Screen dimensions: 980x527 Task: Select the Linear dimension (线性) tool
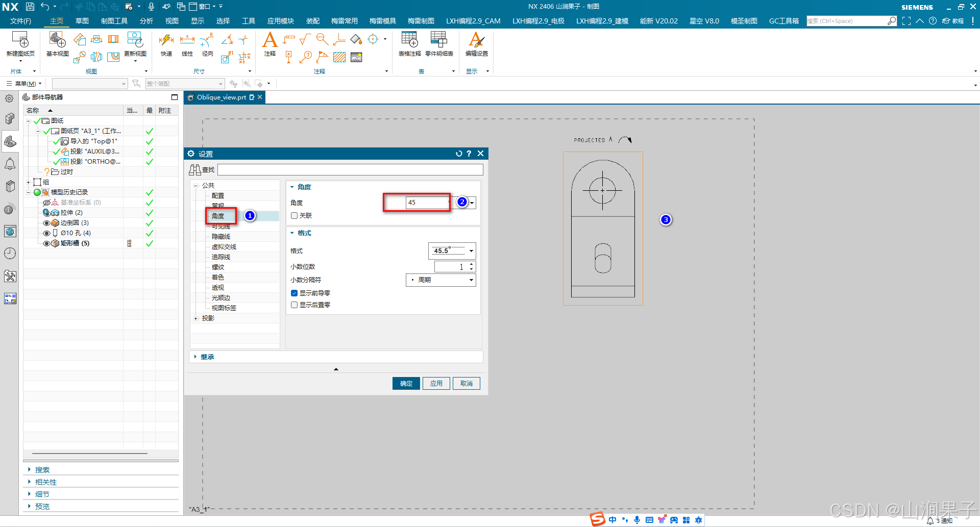187,44
